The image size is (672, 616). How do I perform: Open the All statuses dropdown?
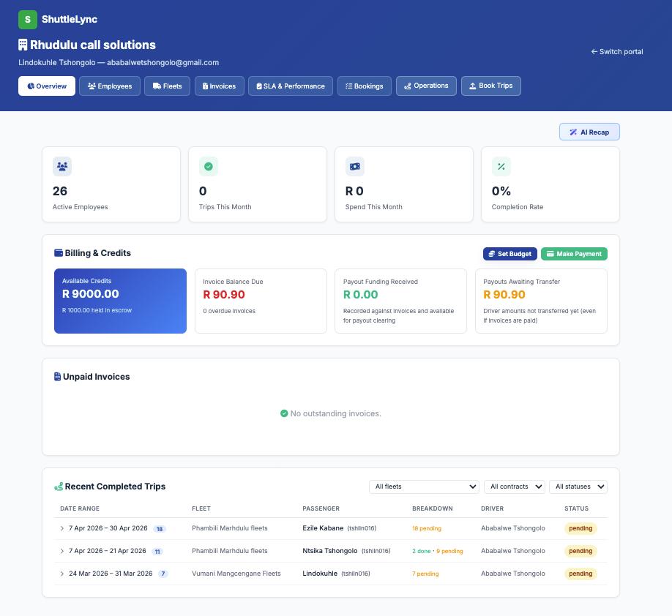(578, 487)
